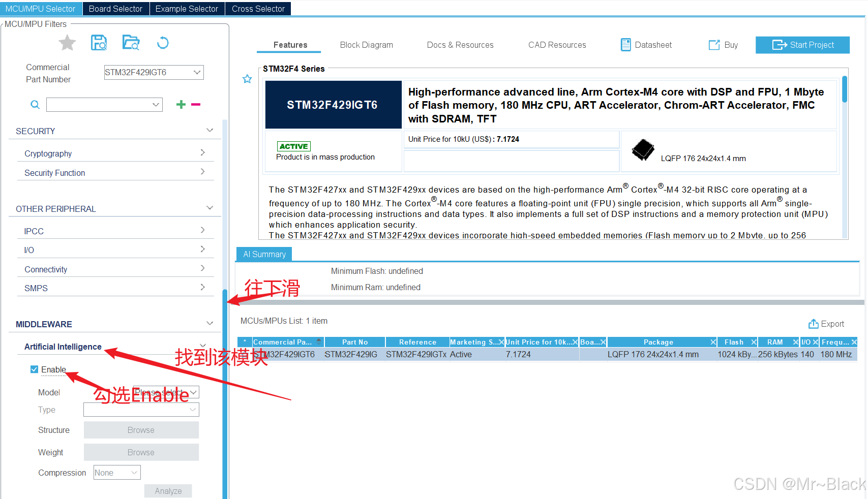
Task: Mark STM32F4 Series as favorite with star
Action: [x=247, y=79]
